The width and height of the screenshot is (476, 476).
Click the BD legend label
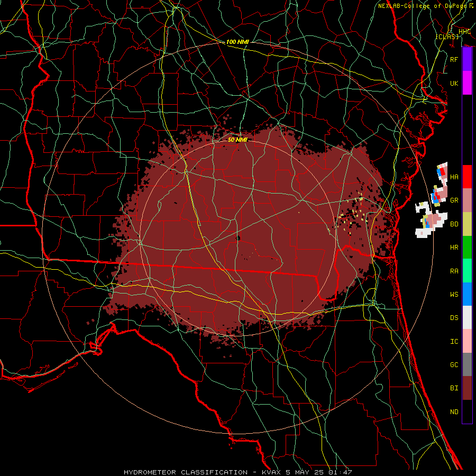[x=454, y=224]
